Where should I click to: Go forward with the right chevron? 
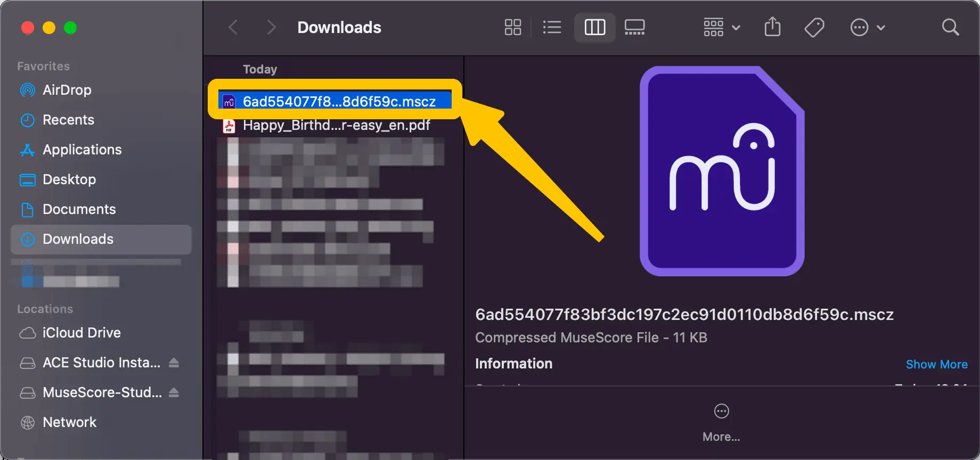coord(271,27)
